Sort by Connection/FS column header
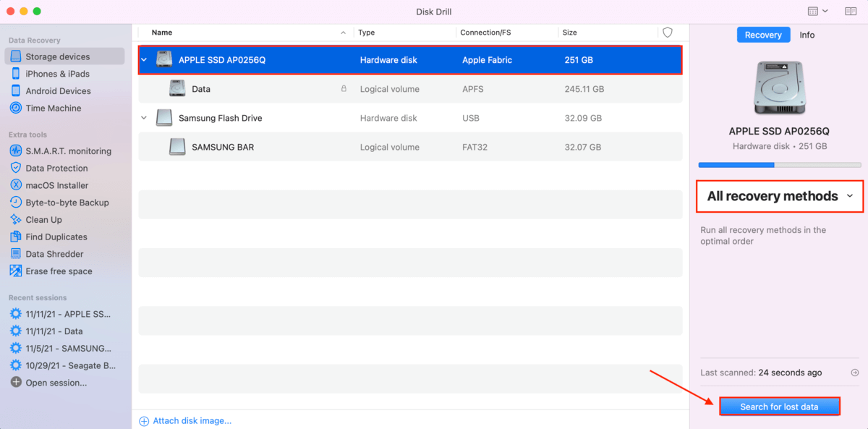Viewport: 868px width, 429px height. pos(485,33)
